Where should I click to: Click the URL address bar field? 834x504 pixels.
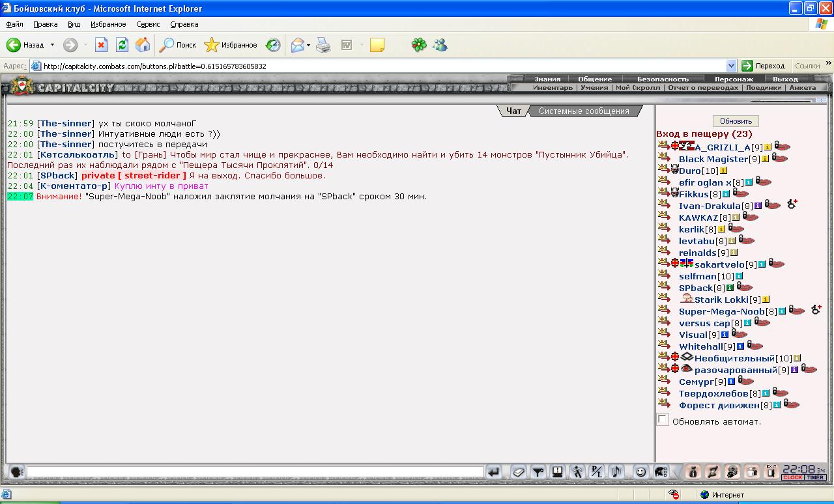pos(383,66)
